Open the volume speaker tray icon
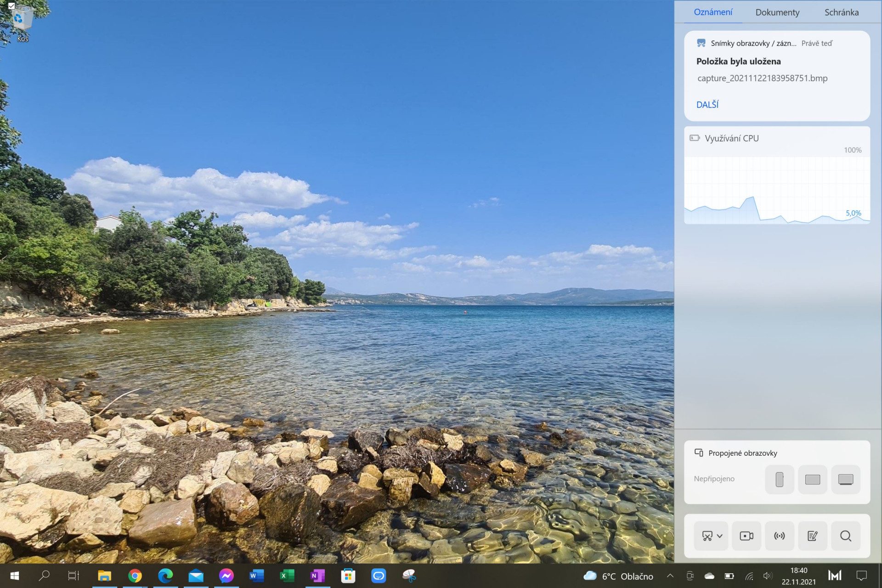The height and width of the screenshot is (588, 882). point(767,576)
